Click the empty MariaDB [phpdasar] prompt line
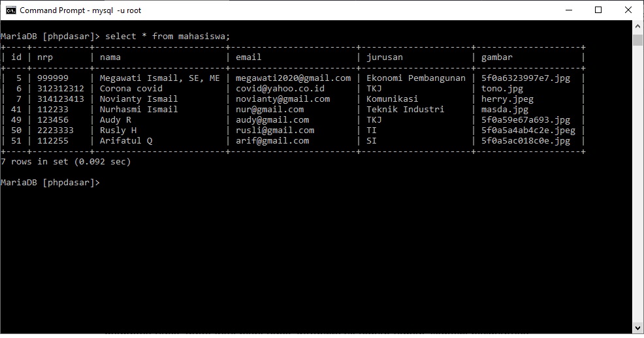Image resolution: width=644 pixels, height=338 pixels. pyautogui.click(x=50, y=183)
